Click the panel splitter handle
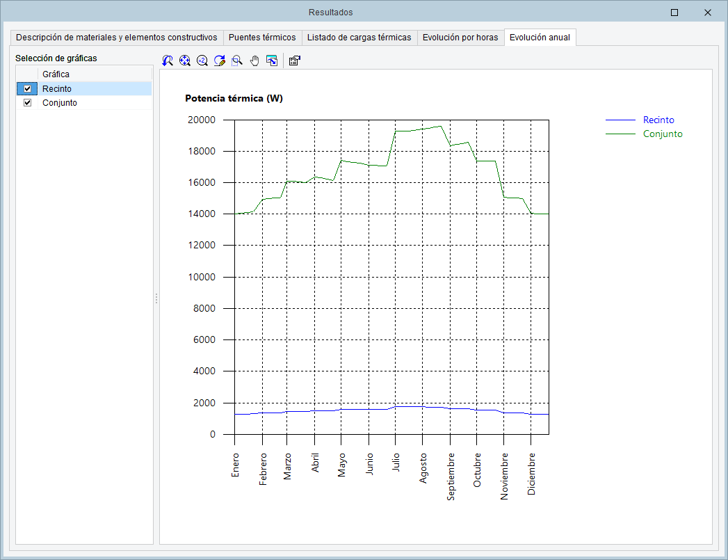 (x=156, y=298)
